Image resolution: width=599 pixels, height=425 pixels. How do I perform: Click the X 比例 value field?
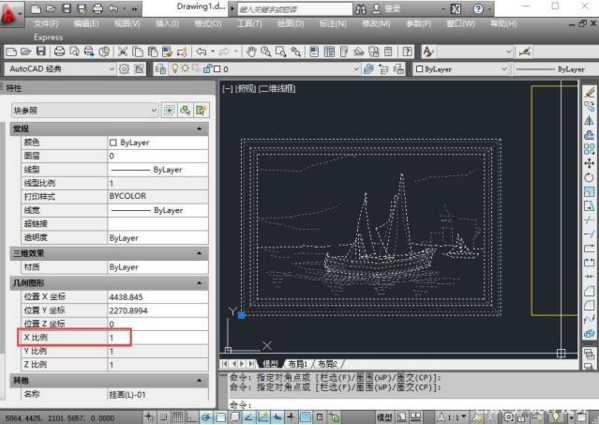point(158,338)
